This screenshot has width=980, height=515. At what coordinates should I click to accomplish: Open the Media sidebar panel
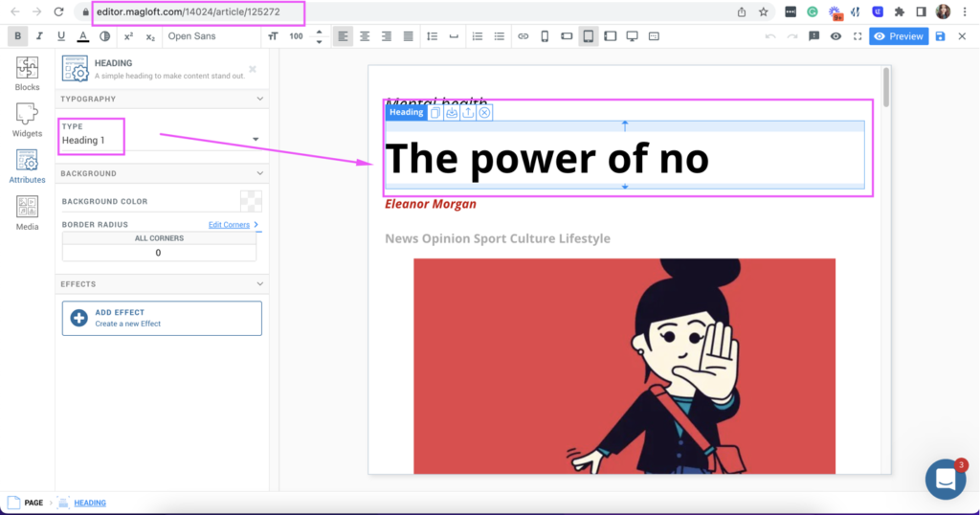(x=27, y=213)
